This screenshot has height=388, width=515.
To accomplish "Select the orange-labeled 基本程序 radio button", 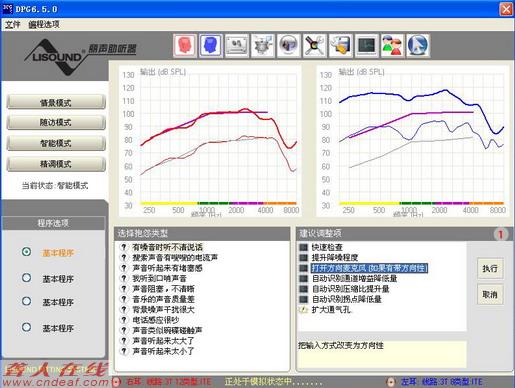I will pos(26,252).
